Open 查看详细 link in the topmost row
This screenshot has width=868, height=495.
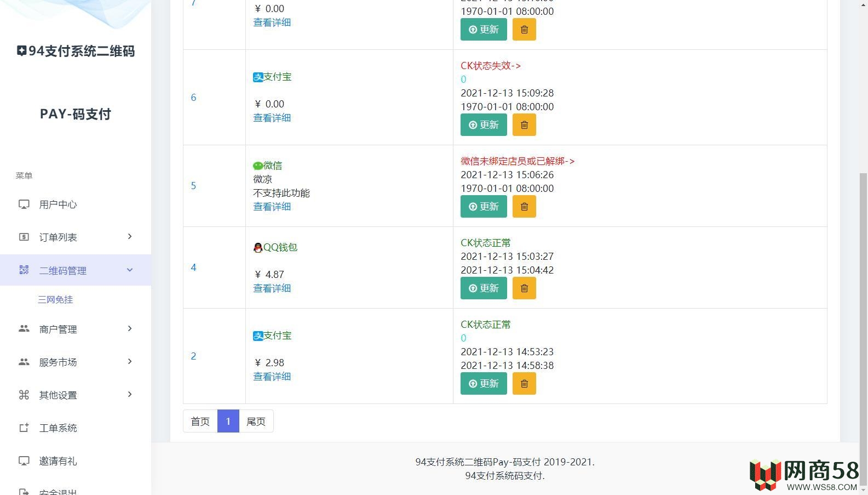(272, 22)
